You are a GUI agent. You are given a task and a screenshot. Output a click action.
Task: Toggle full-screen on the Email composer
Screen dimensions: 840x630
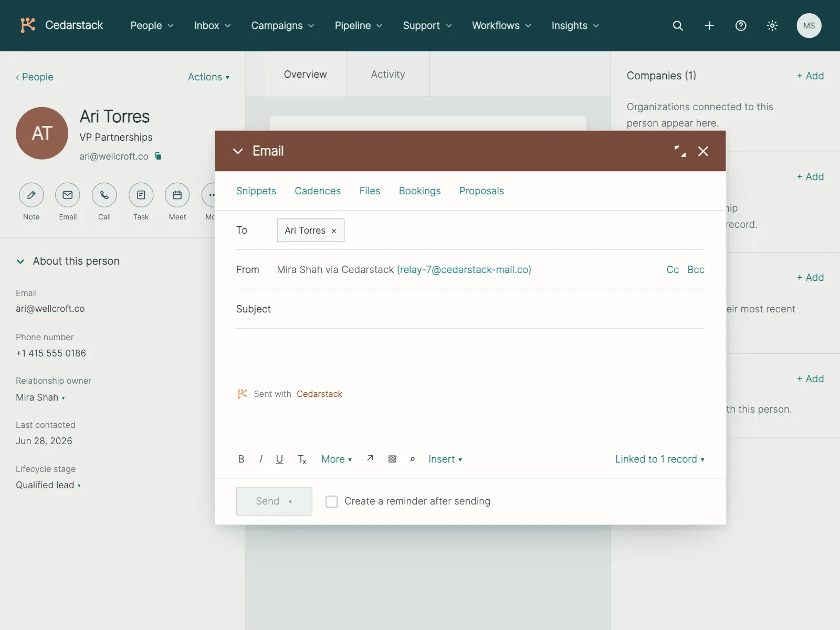pos(680,151)
